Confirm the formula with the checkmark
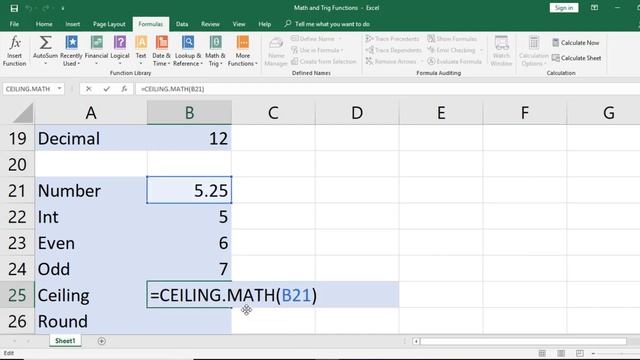 107,89
